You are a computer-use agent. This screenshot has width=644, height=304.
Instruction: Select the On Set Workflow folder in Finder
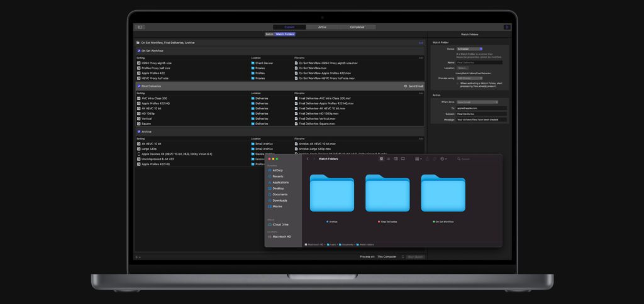pyautogui.click(x=443, y=193)
